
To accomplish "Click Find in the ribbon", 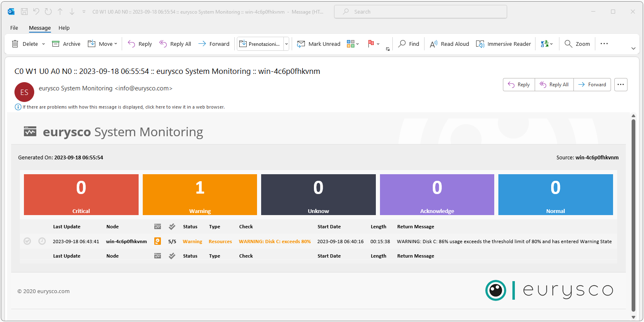I will (x=408, y=44).
